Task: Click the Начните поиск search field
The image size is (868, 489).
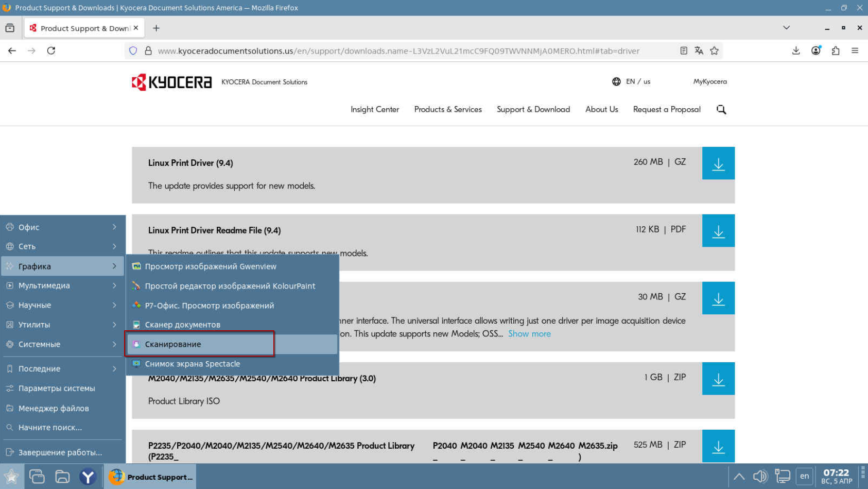Action: (50, 427)
